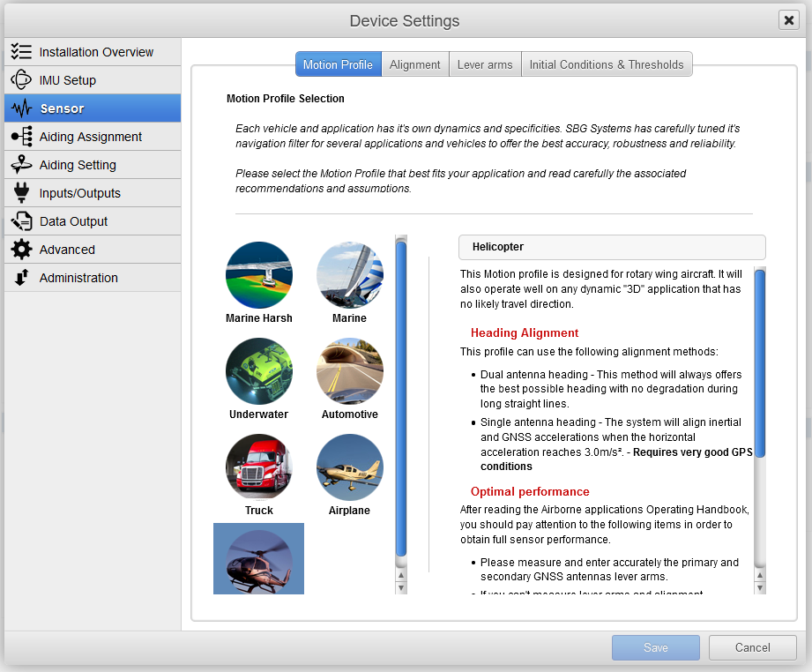Select the Marine sailboat profile image
This screenshot has width=812, height=672.
(x=349, y=275)
